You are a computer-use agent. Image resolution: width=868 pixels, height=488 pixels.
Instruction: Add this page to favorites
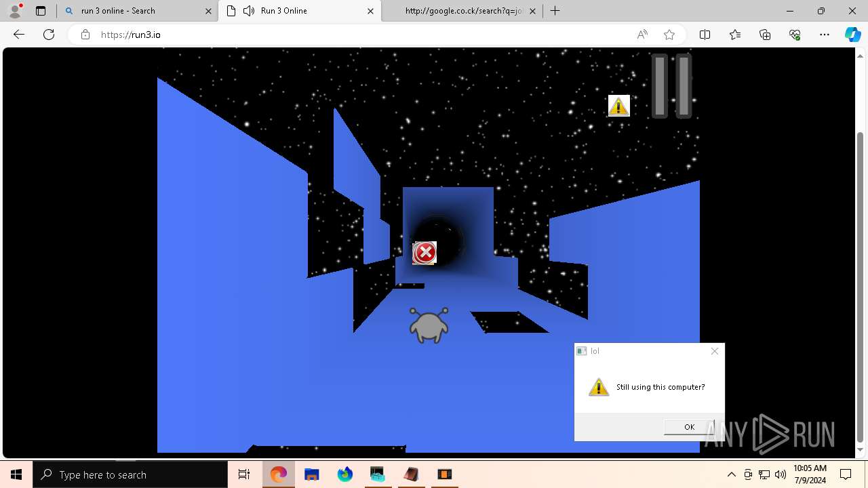pos(669,35)
